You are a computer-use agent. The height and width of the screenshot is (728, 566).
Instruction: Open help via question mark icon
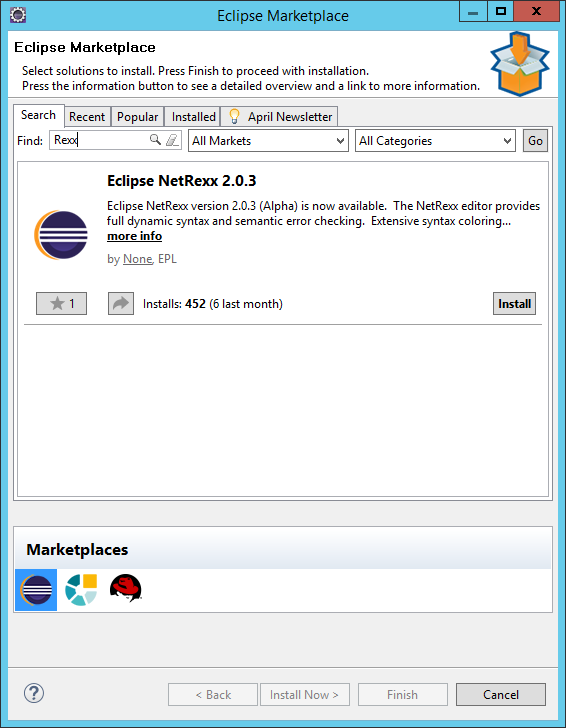[x=34, y=693]
